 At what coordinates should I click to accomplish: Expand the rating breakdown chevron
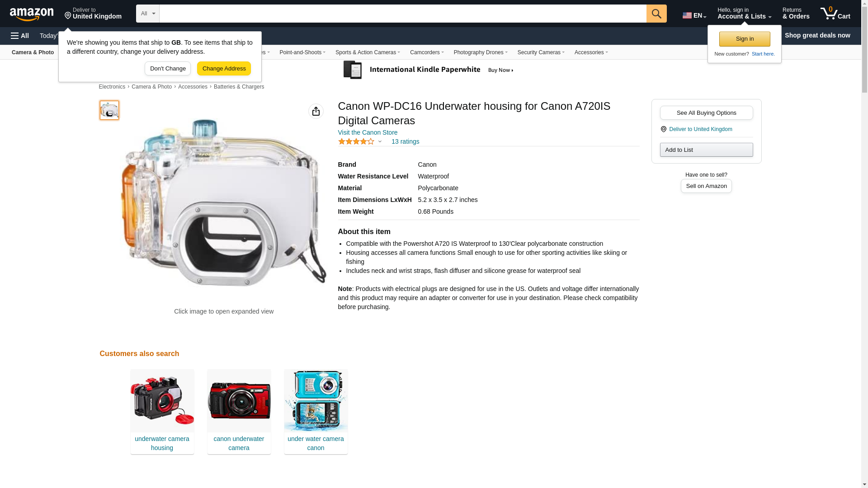[x=380, y=142]
